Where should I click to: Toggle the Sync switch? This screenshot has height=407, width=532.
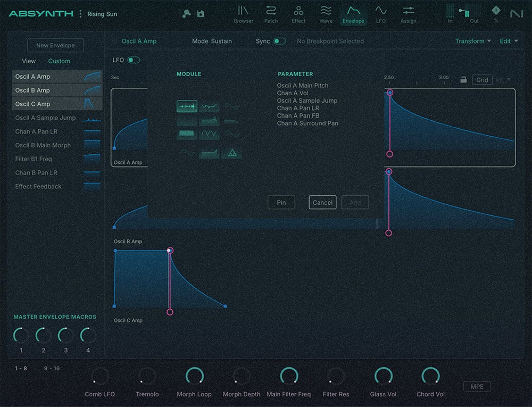tap(279, 41)
